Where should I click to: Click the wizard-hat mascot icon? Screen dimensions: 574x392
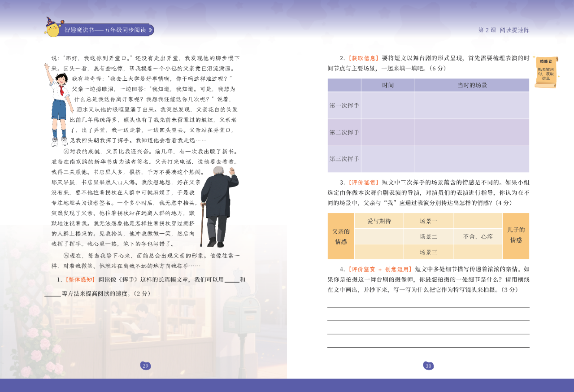[52, 28]
